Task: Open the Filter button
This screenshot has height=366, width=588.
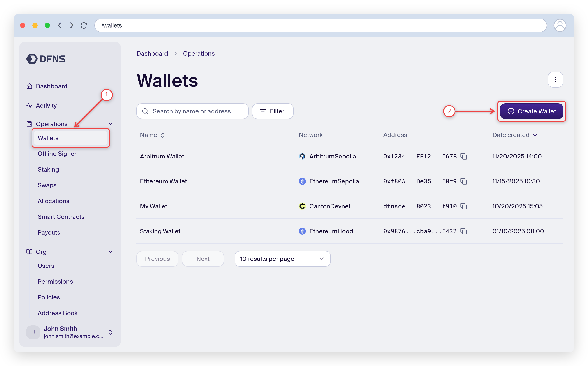Action: (273, 111)
